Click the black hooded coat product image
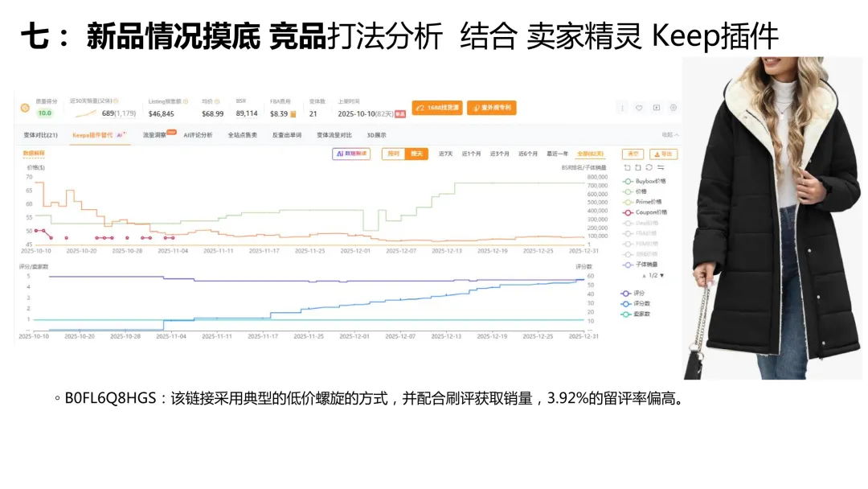Screen dimensions: 868x489 click(773, 218)
